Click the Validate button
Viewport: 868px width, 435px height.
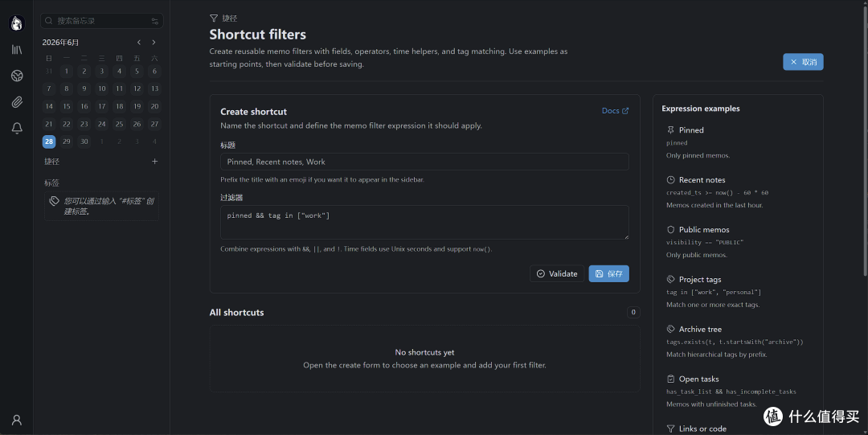[x=557, y=273]
